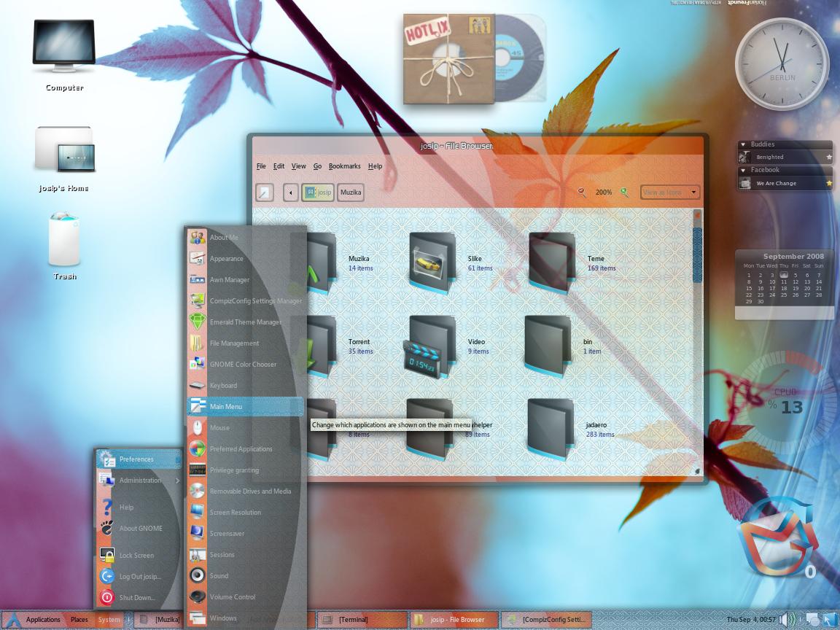The height and width of the screenshot is (630, 840).
Task: Open About Me in Preferences menu
Action: [246, 237]
